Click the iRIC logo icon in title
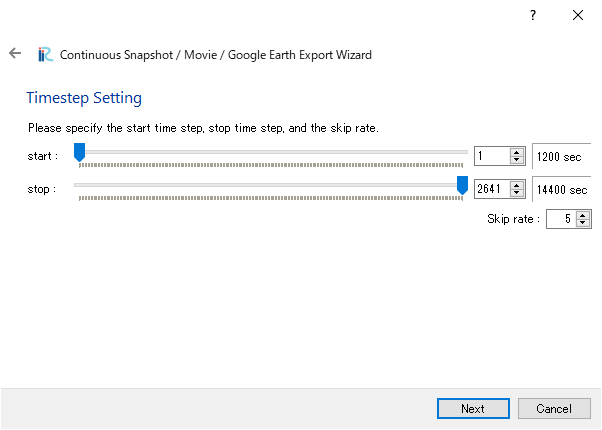The width and height of the screenshot is (602, 430). click(x=45, y=55)
